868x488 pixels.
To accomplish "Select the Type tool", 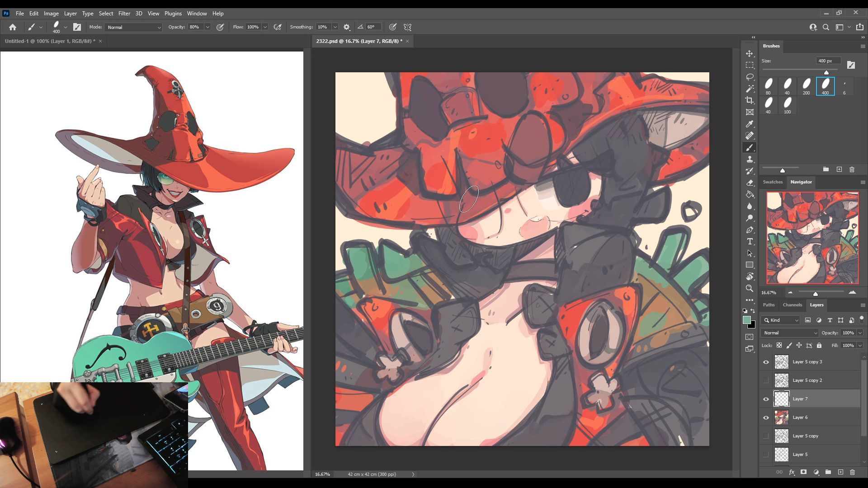I will point(750,241).
